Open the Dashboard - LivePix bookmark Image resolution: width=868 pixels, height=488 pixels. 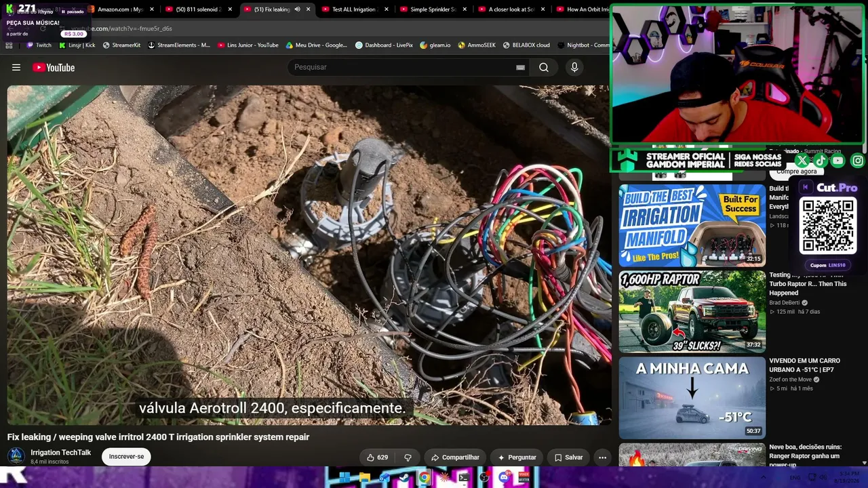click(x=384, y=45)
